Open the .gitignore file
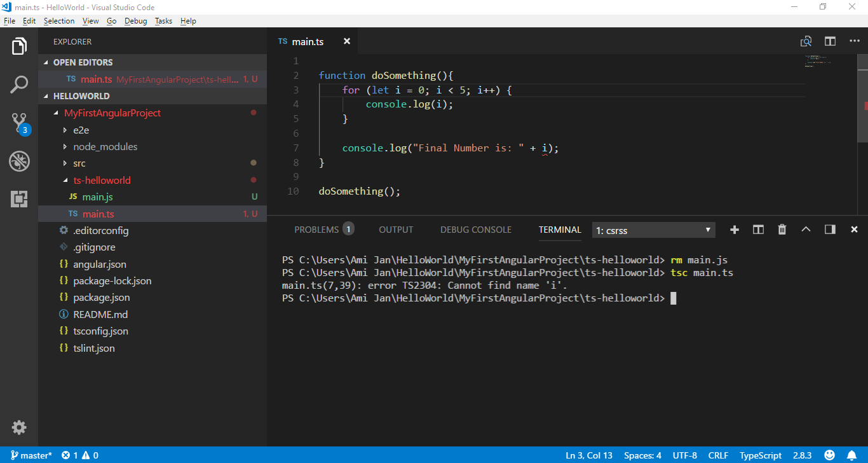Image resolution: width=868 pixels, height=463 pixels. tap(153, 247)
